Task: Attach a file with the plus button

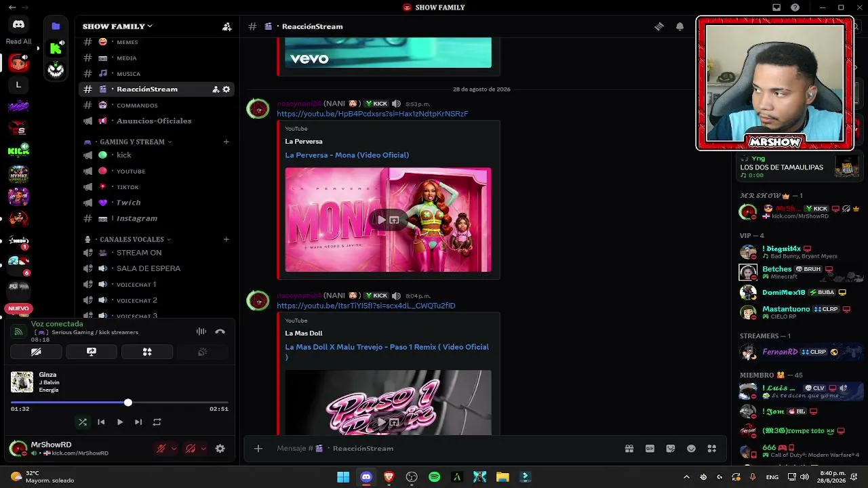Action: tap(258, 449)
